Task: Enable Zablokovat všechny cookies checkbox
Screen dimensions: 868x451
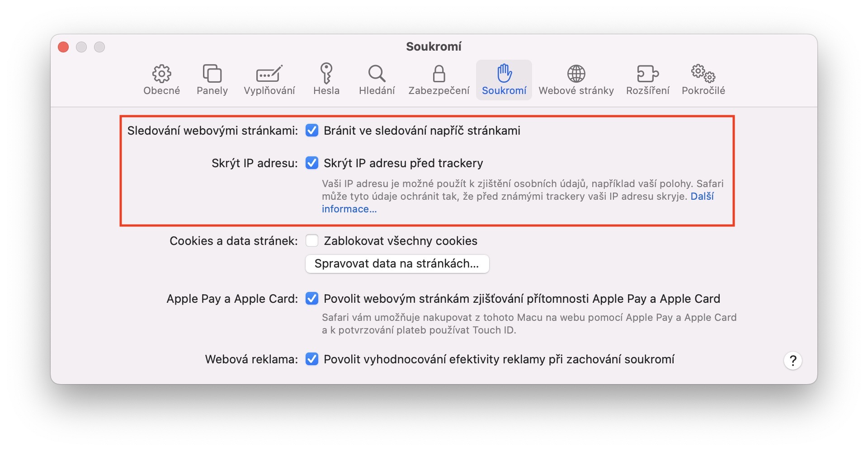Action: click(312, 241)
